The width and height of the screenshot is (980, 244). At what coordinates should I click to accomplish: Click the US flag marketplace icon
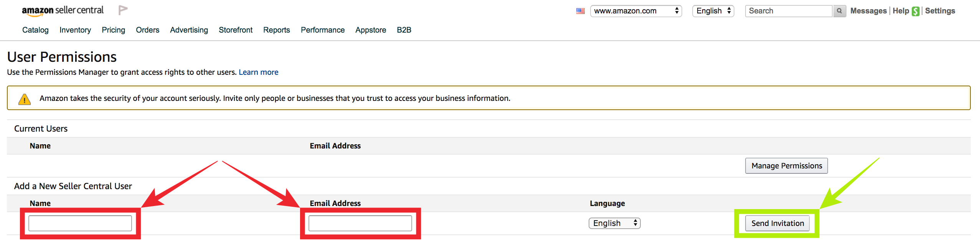tap(581, 11)
